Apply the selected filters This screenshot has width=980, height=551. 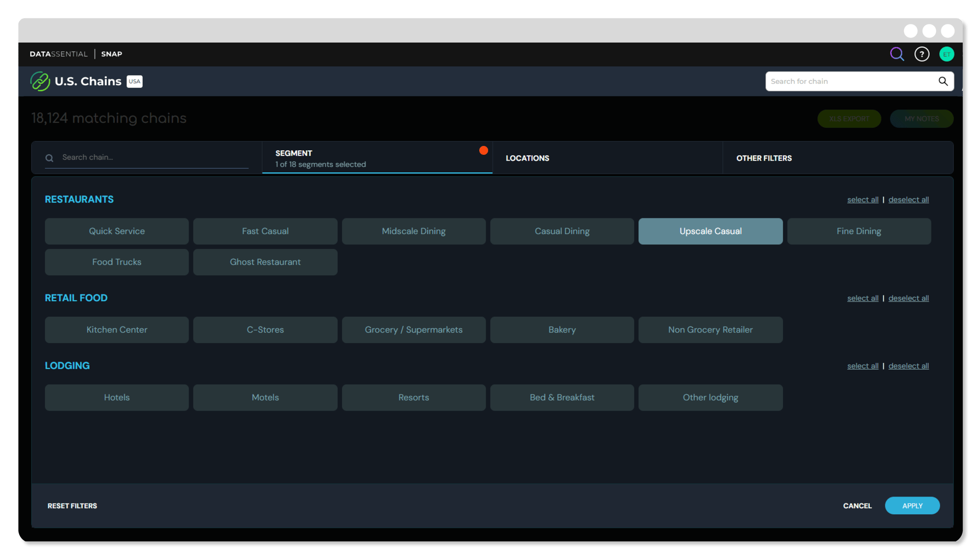click(912, 505)
